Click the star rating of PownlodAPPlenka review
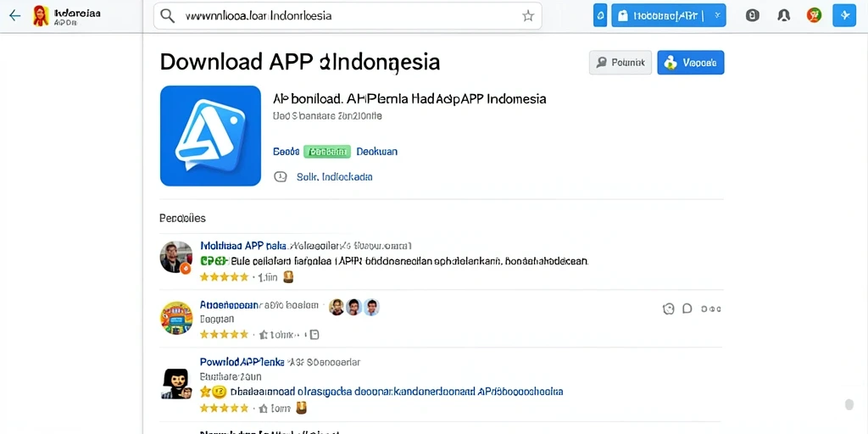This screenshot has height=434, width=868. click(x=224, y=409)
